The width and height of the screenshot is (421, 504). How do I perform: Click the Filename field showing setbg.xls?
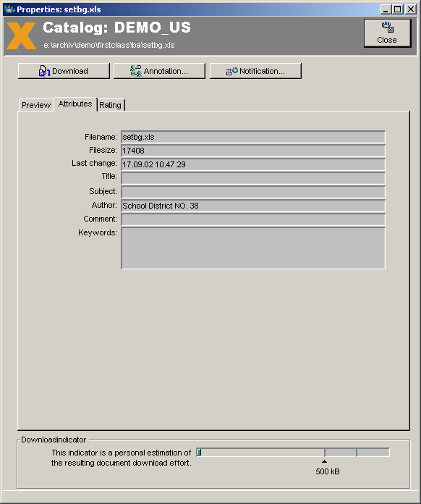coord(253,138)
